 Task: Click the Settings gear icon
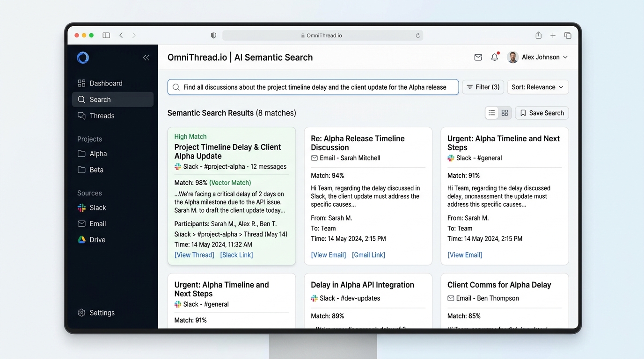coord(81,313)
